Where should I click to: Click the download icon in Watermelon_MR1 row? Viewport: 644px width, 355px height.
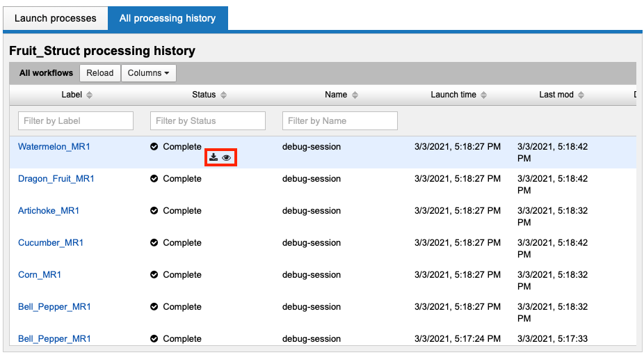[x=214, y=158]
